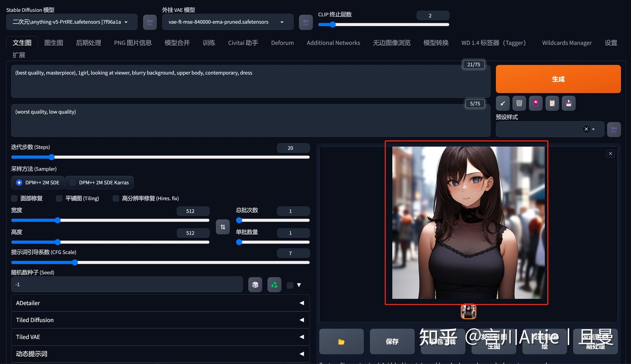Open the 设置 settings tab
This screenshot has width=631, height=364.
point(611,42)
